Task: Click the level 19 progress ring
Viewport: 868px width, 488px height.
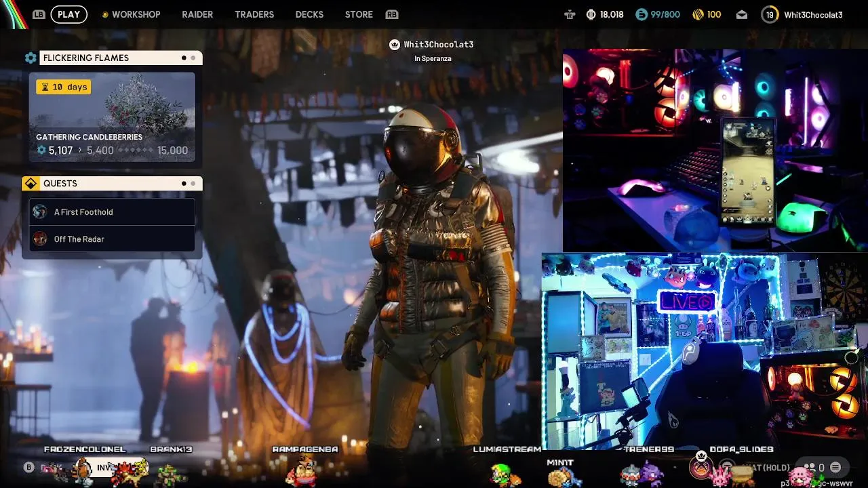Action: click(770, 14)
